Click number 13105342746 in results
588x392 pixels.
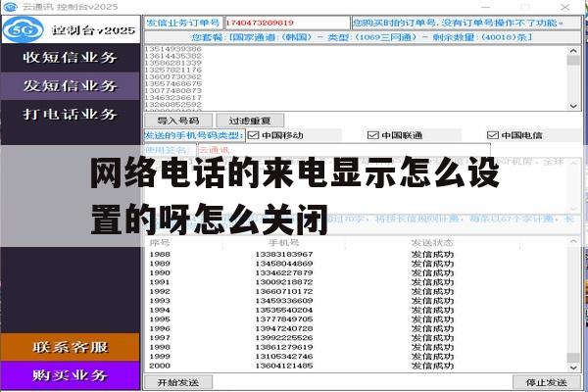[x=284, y=357]
